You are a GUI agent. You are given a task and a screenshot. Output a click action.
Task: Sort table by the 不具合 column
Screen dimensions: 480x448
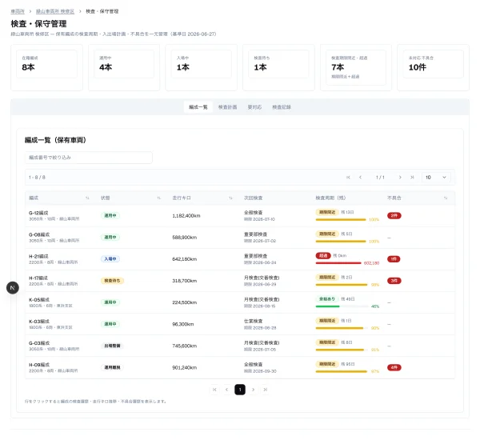click(446, 198)
